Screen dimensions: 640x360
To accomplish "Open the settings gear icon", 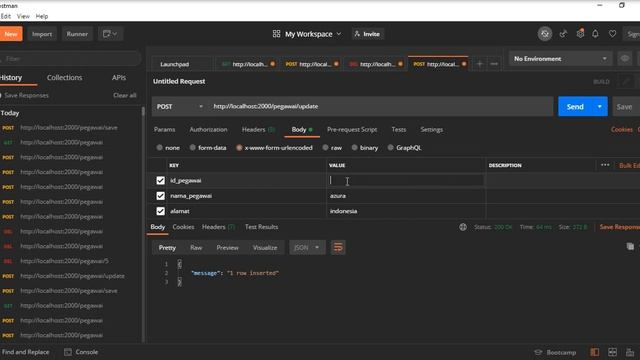I will tap(580, 34).
